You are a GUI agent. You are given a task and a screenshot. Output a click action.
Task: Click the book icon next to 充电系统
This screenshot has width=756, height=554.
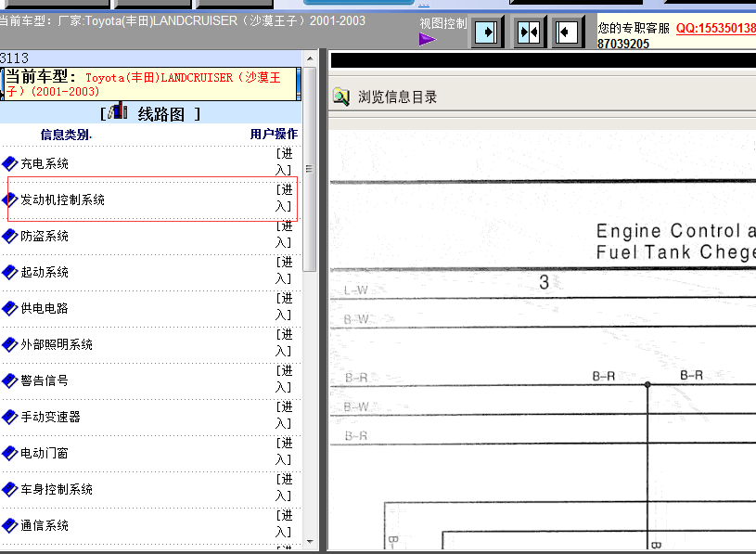pyautogui.click(x=10, y=164)
